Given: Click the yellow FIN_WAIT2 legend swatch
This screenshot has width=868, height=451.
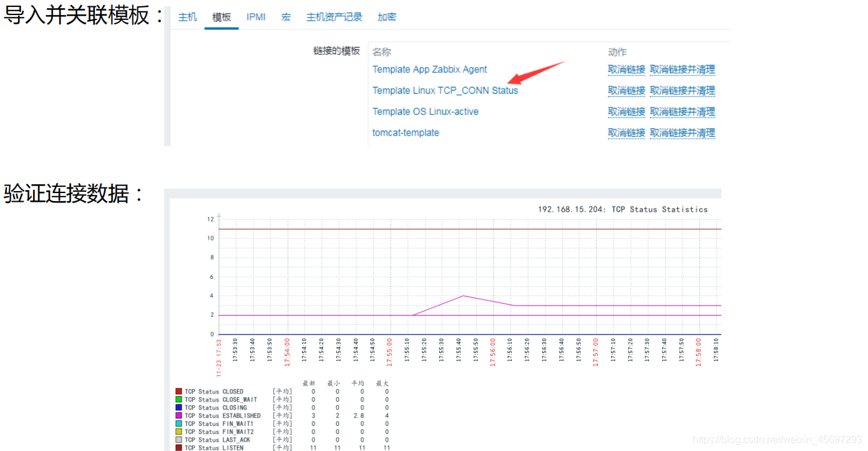Looking at the screenshot, I should pyautogui.click(x=178, y=432).
